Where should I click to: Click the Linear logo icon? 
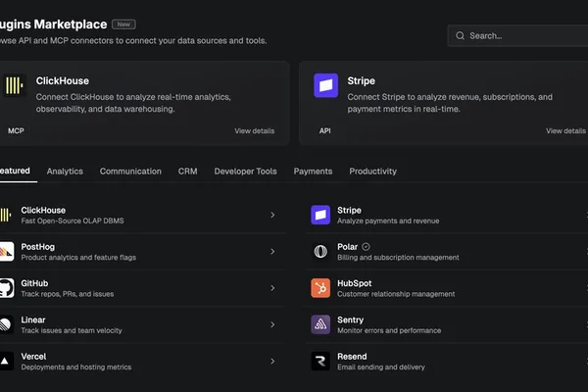click(6, 324)
